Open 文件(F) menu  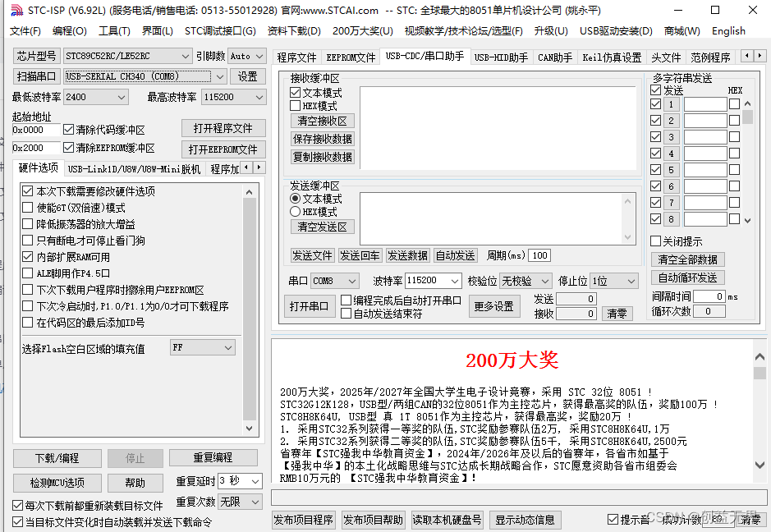coord(25,31)
